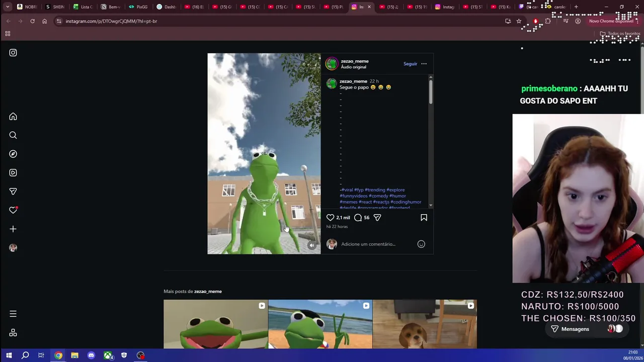Bookmark this page with star icon
The width and height of the screenshot is (644, 362).
(519, 21)
